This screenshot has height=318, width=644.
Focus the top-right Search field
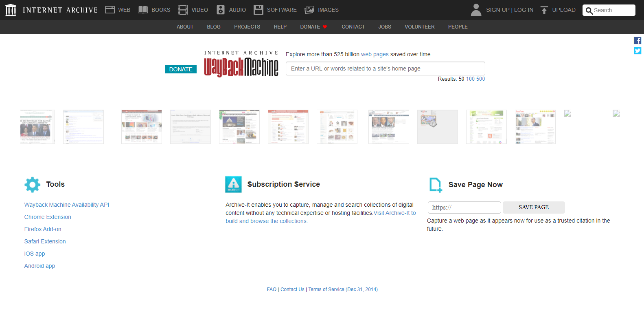tap(609, 10)
